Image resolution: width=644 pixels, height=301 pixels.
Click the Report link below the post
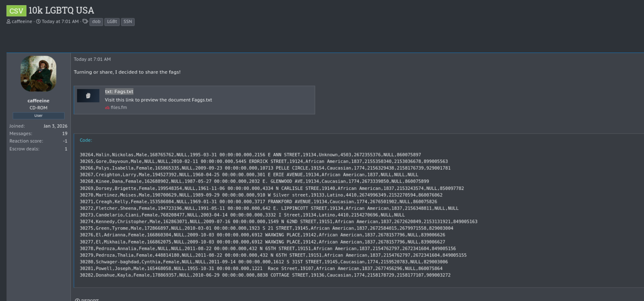(90, 300)
